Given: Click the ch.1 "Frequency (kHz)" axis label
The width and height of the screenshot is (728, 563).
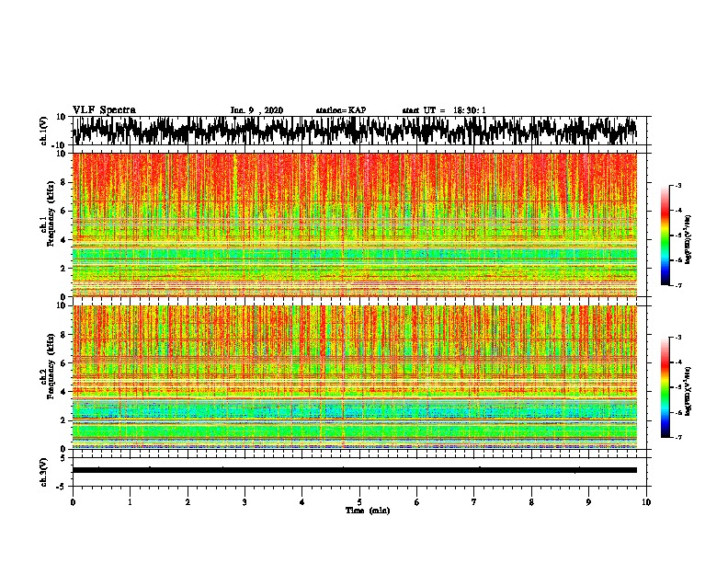Looking at the screenshot, I should 51,213.
